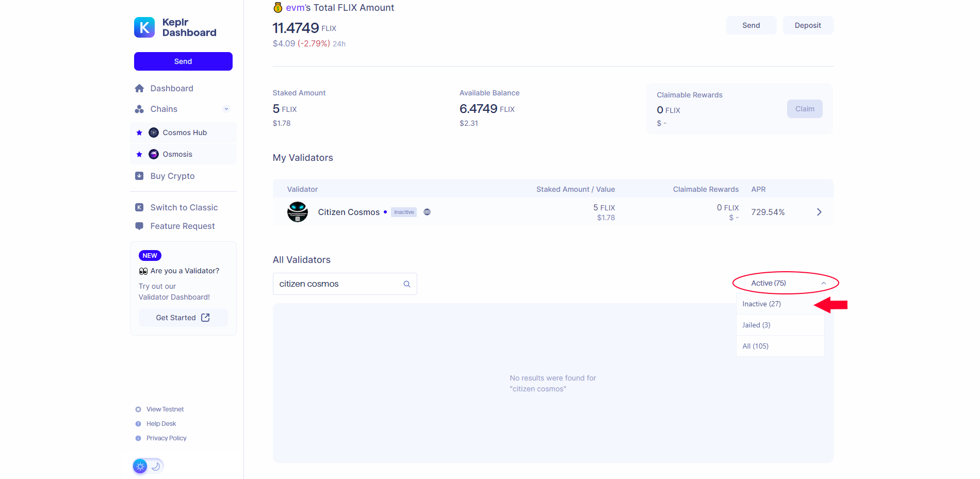Click the external link icon on Get Started
Screen dimensions: 980x479
point(205,318)
